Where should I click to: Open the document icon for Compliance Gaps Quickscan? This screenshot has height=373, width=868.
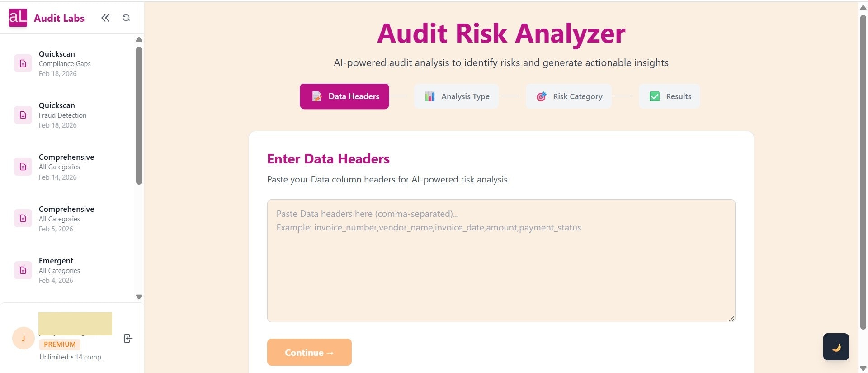pyautogui.click(x=23, y=63)
